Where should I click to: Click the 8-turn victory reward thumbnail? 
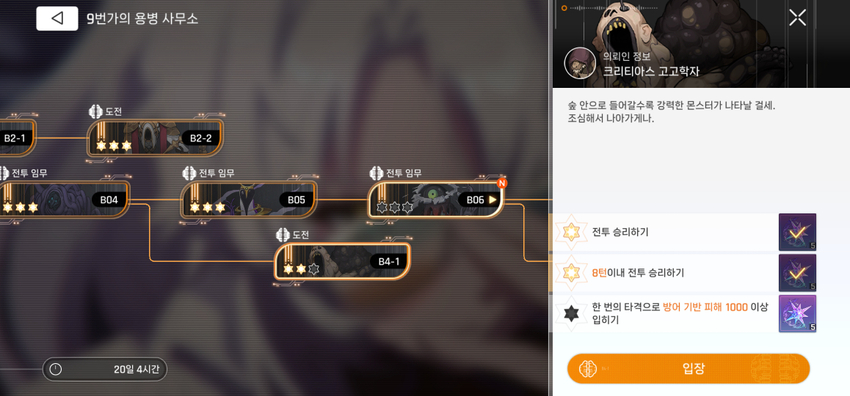coord(797,273)
